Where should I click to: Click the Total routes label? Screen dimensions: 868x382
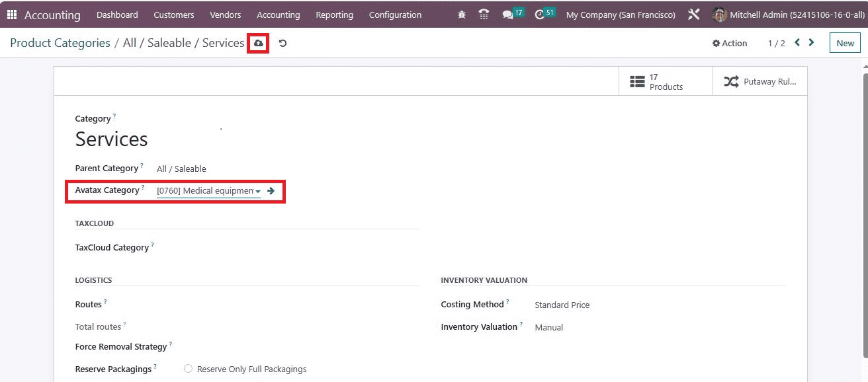tap(98, 327)
